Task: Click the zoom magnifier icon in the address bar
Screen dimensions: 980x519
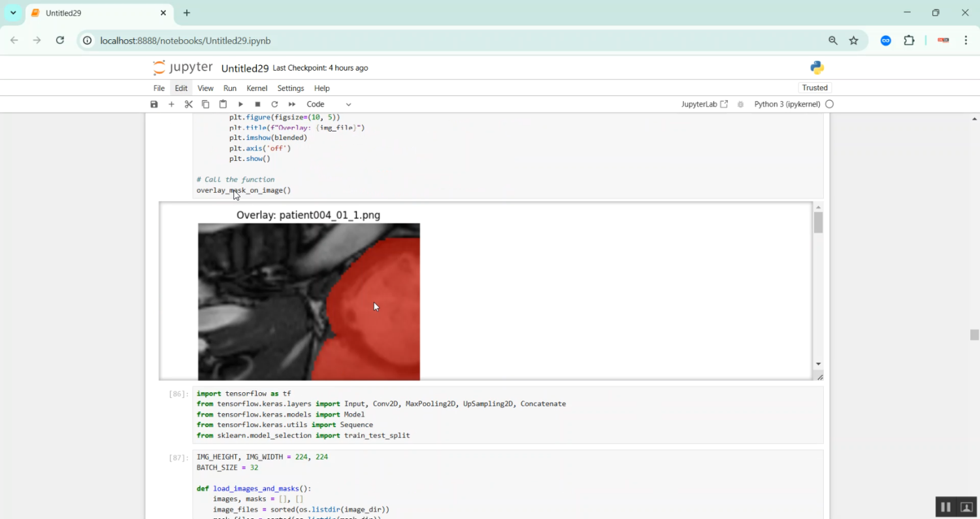Action: [x=833, y=41]
